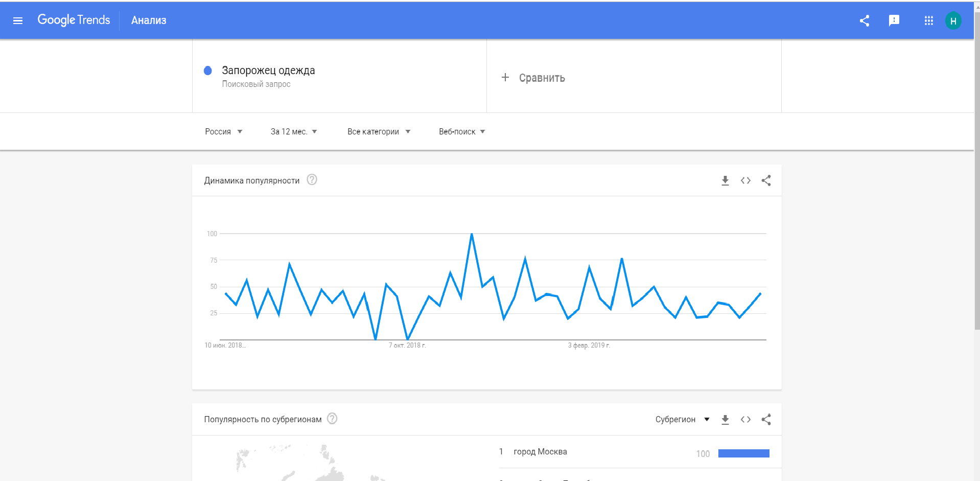Click the Сравнить add comparison button
Screen dimensions: 980x481
(x=533, y=78)
